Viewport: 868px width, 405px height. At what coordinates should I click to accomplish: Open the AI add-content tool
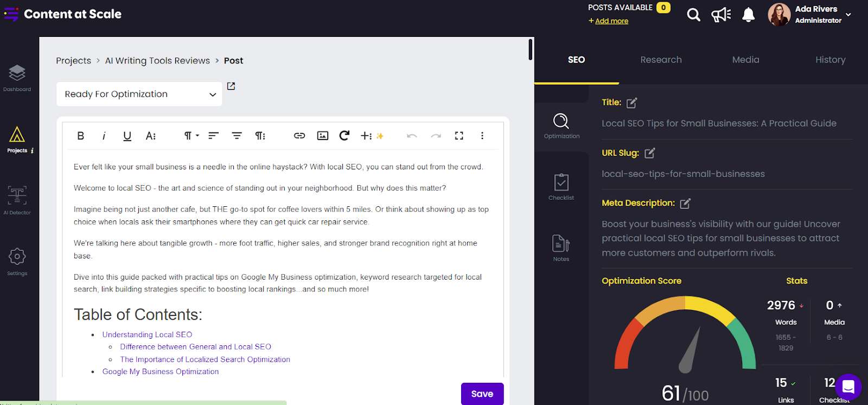(x=372, y=136)
